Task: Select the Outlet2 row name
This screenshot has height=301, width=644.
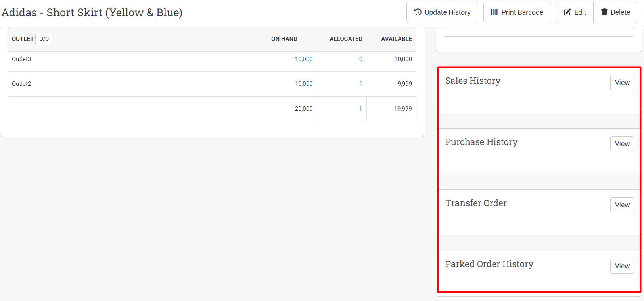Action: tap(21, 84)
